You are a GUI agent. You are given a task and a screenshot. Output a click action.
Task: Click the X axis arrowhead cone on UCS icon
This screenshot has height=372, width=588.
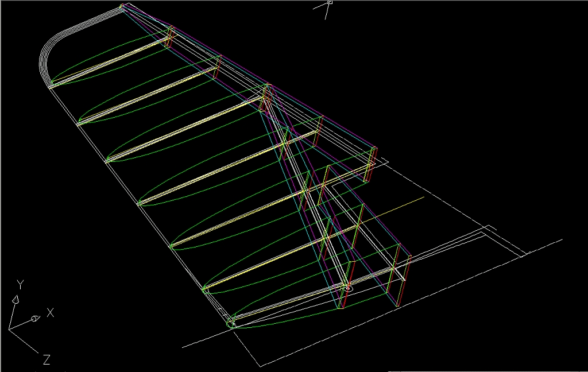coord(34,318)
